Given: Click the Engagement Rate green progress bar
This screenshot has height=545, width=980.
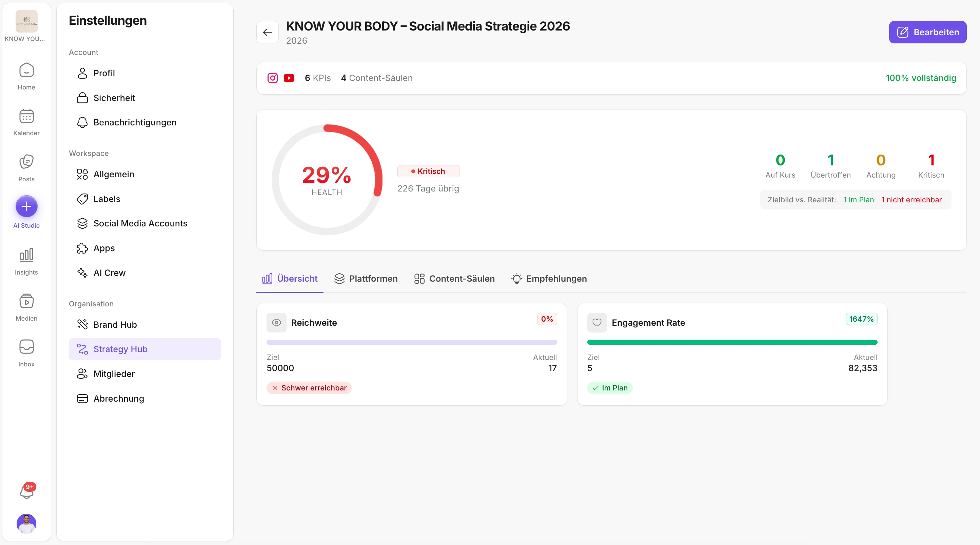Looking at the screenshot, I should point(732,342).
